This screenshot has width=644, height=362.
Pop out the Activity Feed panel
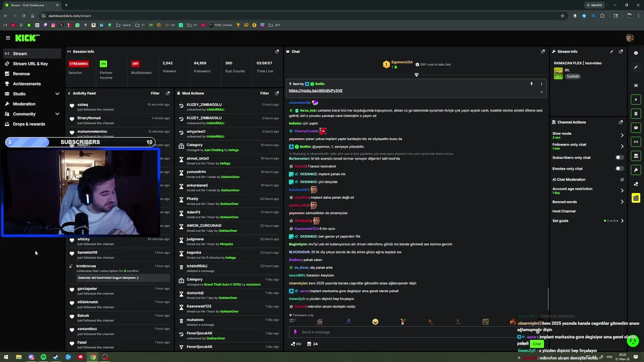pos(168,93)
